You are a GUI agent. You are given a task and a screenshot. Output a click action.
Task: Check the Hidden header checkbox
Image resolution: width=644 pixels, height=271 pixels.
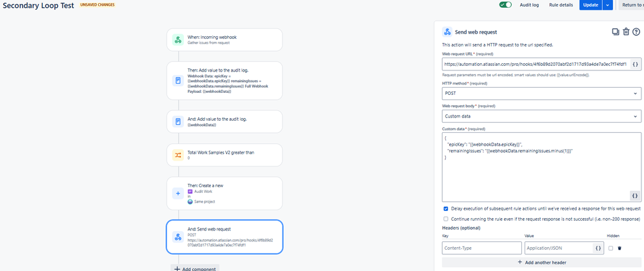tap(611, 248)
